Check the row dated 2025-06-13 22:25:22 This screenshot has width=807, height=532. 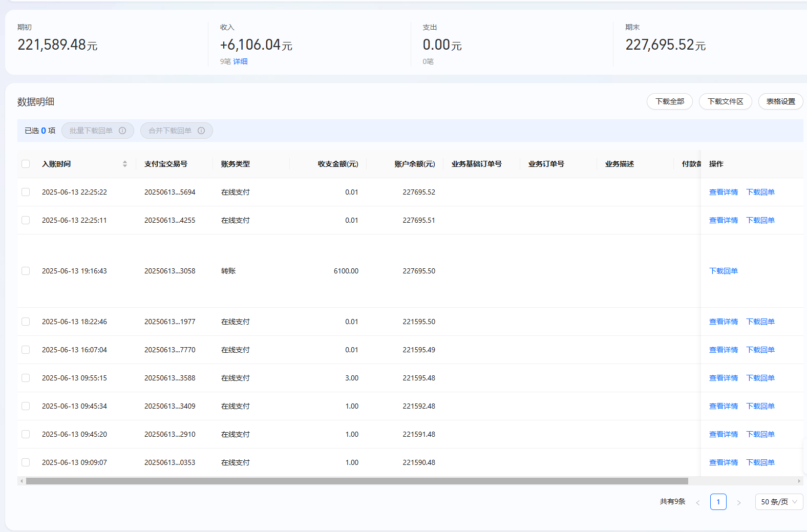(x=26, y=192)
